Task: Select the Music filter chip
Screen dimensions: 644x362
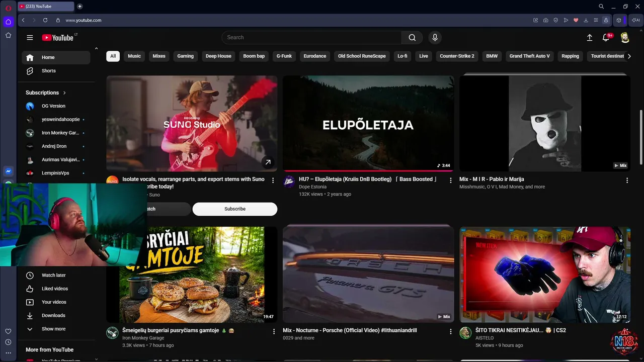Action: pyautogui.click(x=134, y=56)
